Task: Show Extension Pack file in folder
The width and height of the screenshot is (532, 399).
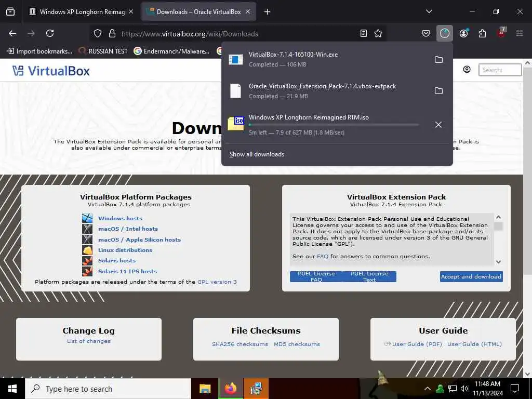Action: tap(438, 90)
